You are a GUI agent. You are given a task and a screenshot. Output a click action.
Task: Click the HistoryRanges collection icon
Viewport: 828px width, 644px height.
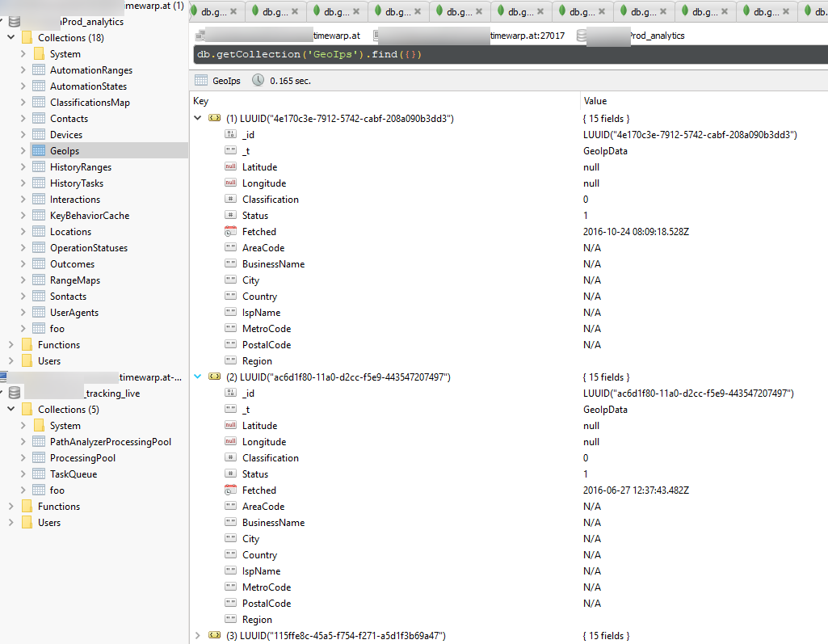[x=39, y=167]
